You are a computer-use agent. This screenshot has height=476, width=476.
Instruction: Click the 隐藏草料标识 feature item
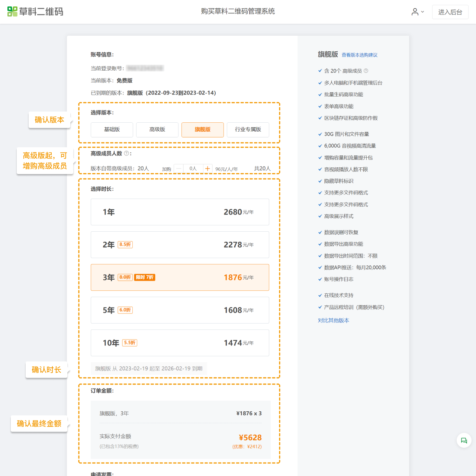(336, 181)
